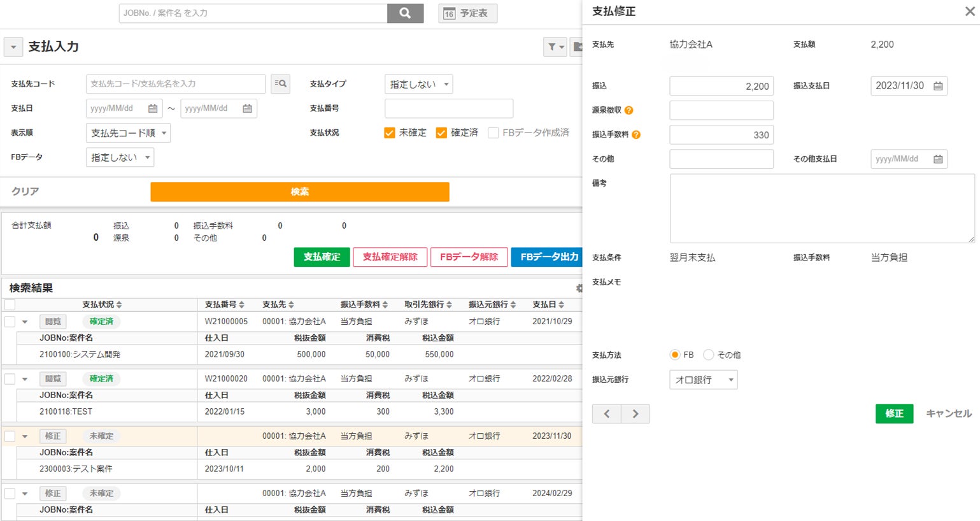Image resolution: width=980 pixels, height=521 pixels.
Task: Select the その他 payment method radio
Action: [708, 355]
